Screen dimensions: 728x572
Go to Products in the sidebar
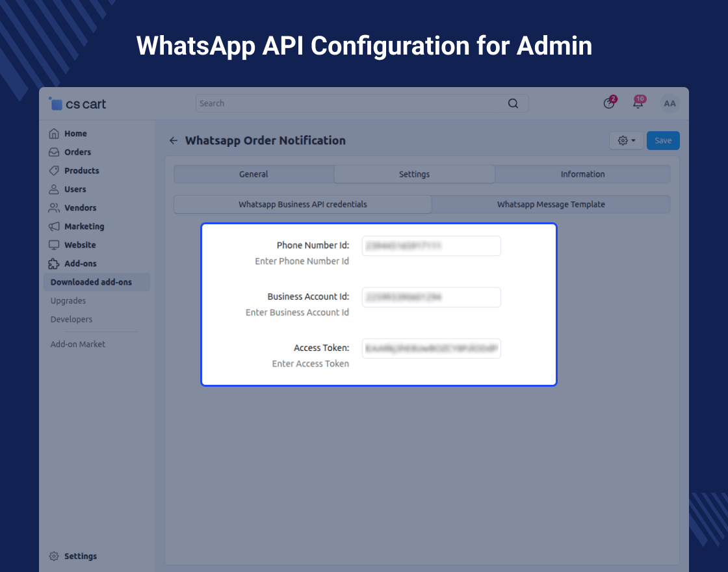tap(82, 171)
